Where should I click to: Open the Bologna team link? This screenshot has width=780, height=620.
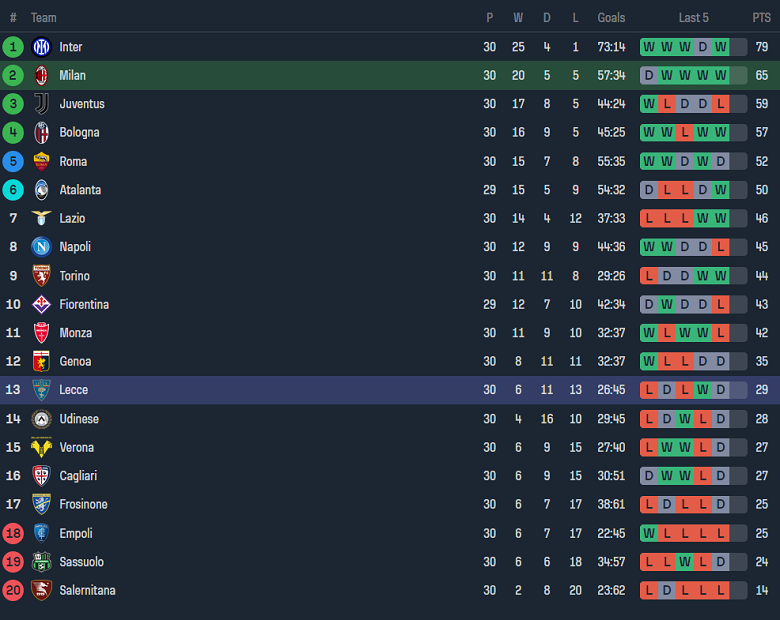coord(79,132)
